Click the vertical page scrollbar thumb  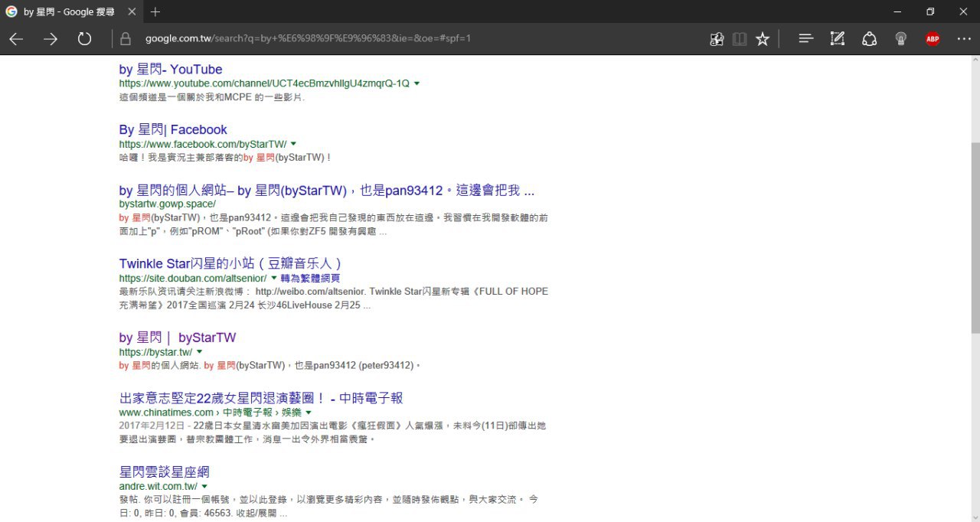[975, 237]
